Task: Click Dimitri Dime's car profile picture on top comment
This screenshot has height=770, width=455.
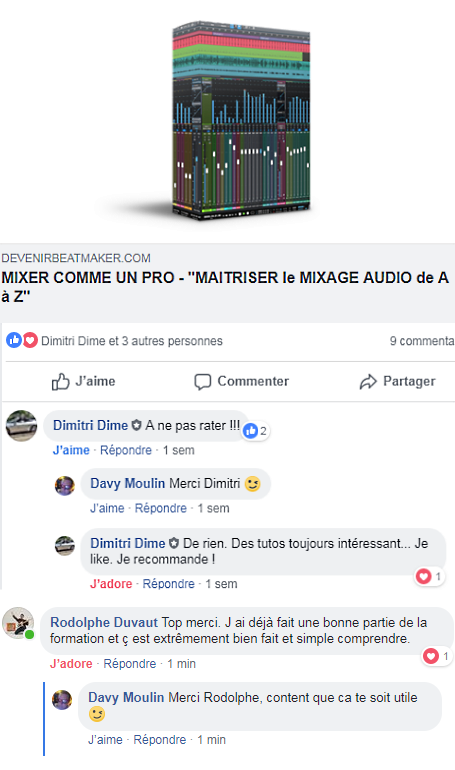Action: click(22, 426)
